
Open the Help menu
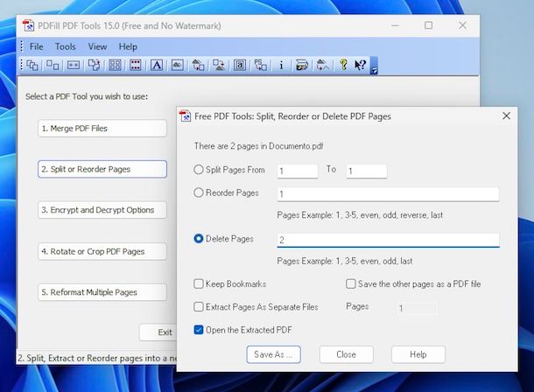[x=128, y=46]
